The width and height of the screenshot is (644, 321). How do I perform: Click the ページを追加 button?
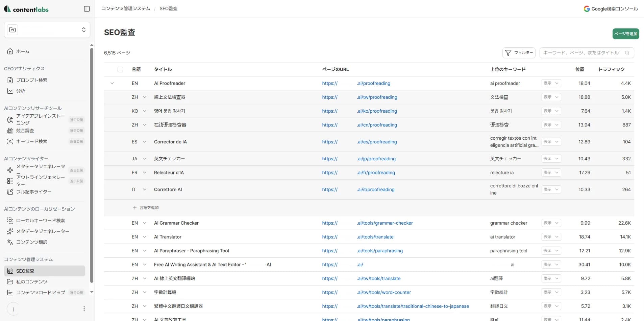(625, 34)
